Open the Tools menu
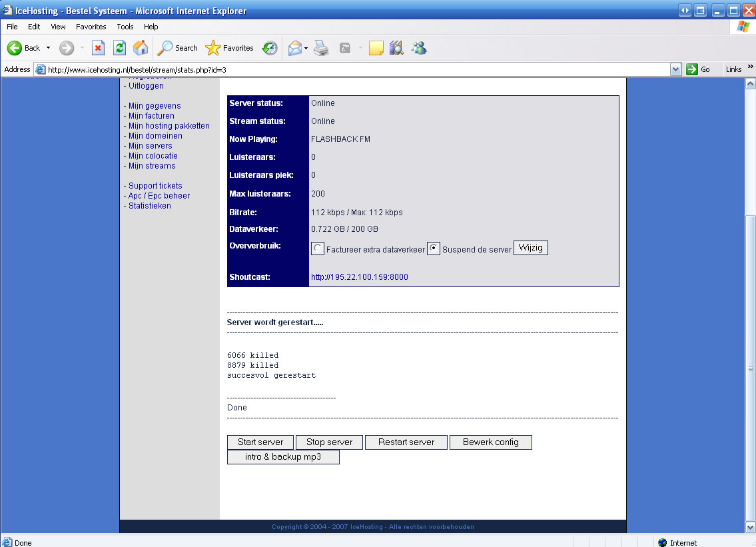The image size is (756, 547). (125, 27)
